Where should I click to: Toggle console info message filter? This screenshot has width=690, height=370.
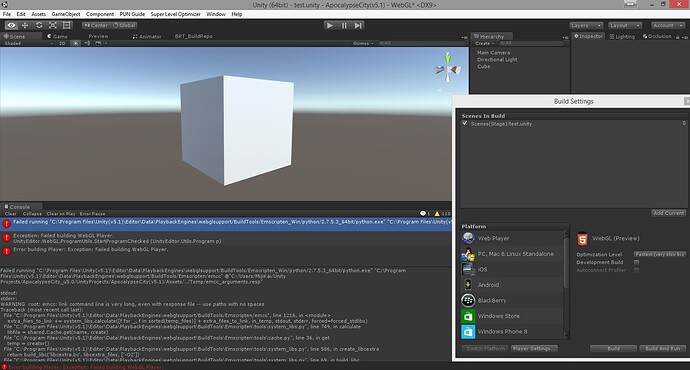click(425, 214)
